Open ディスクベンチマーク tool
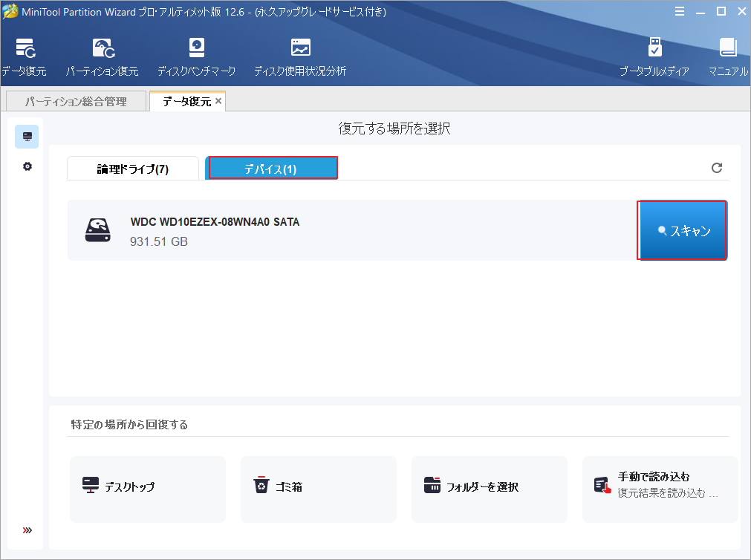Screen dimensions: 751x560 [x=196, y=57]
